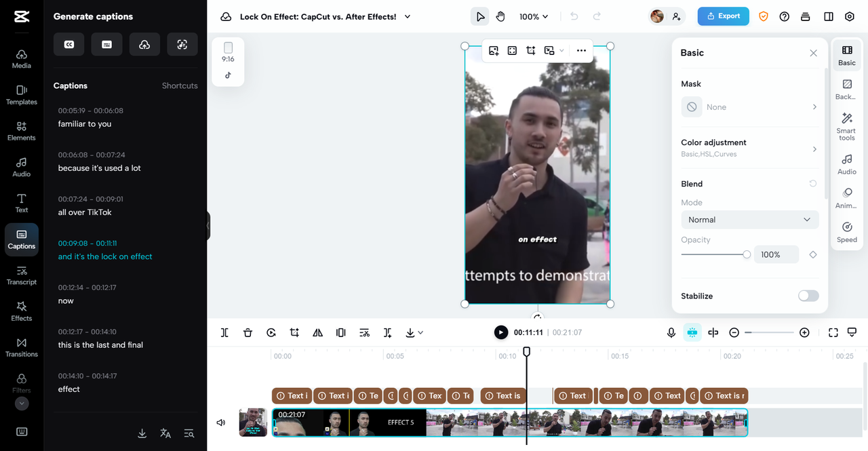The width and height of the screenshot is (868, 451).
Task: Close the Basic panel
Action: pyautogui.click(x=813, y=53)
